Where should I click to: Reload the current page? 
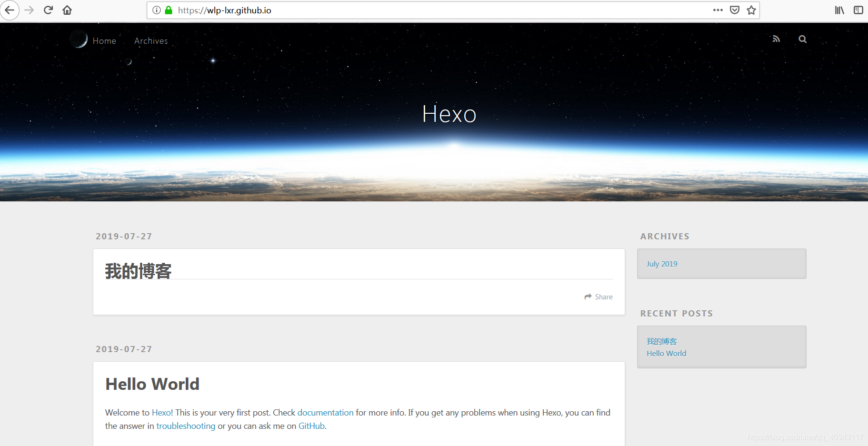tap(48, 10)
